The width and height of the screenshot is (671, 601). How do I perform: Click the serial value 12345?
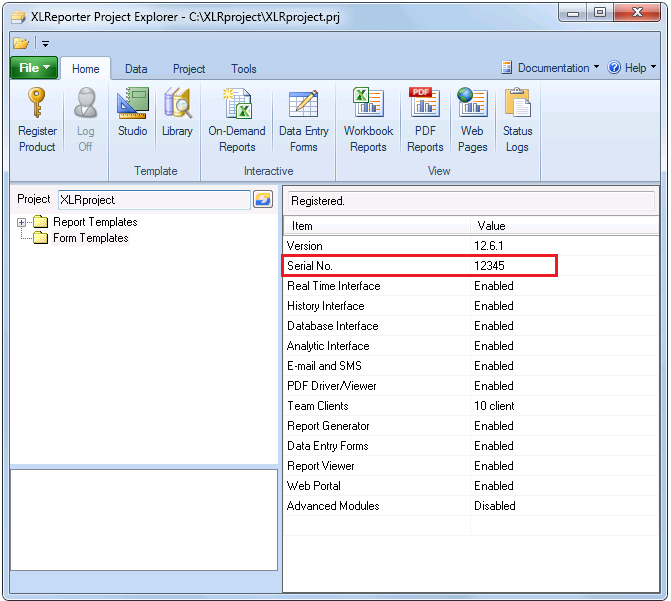point(489,266)
